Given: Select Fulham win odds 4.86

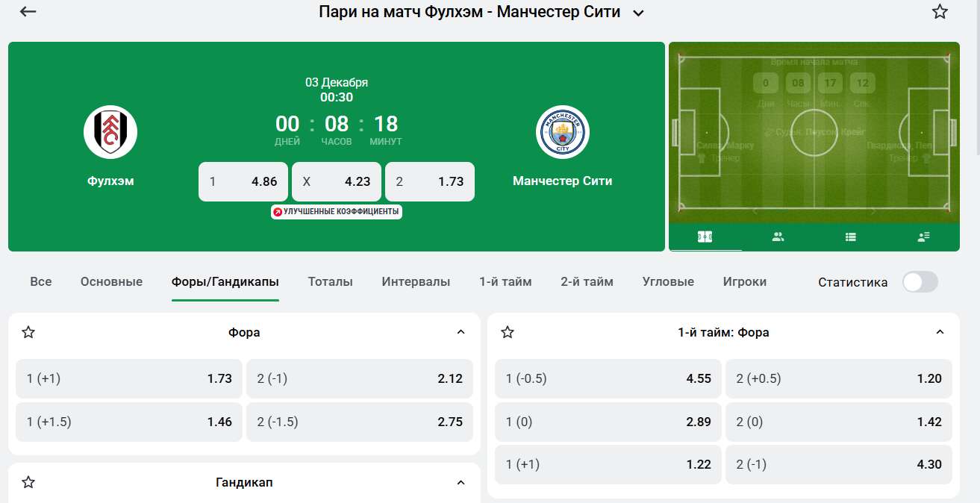Looking at the screenshot, I should pyautogui.click(x=243, y=181).
